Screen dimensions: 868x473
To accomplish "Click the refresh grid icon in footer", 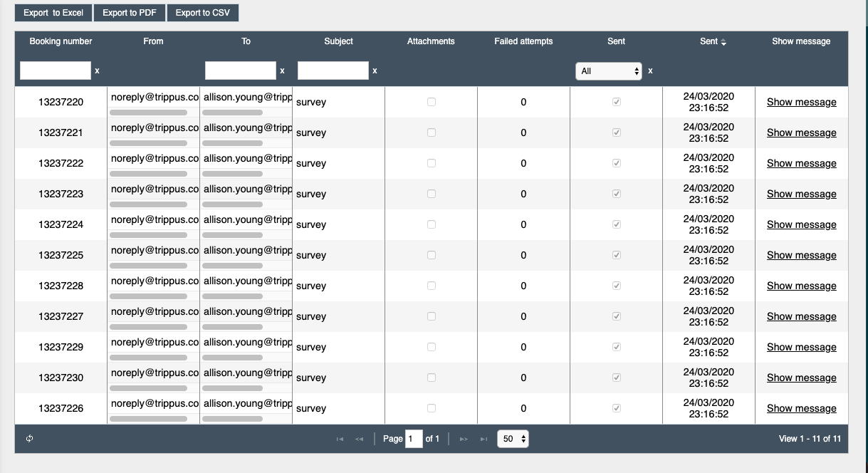I will coord(29,439).
